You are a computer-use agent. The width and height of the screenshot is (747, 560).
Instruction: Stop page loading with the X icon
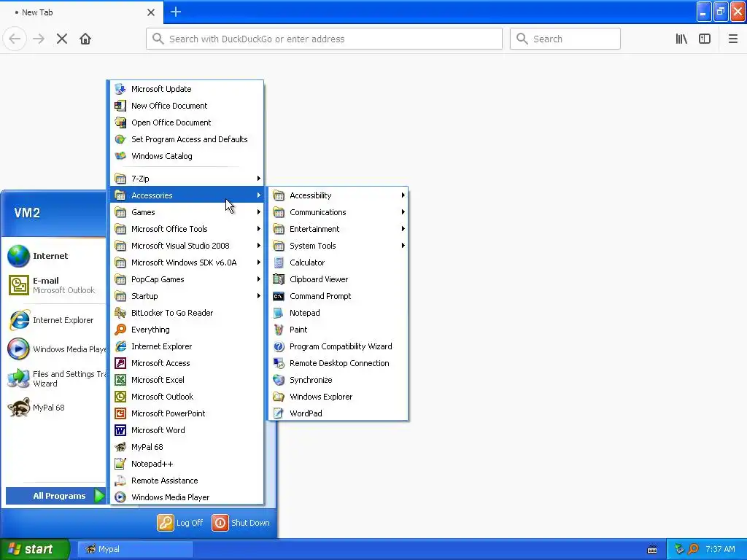click(62, 39)
